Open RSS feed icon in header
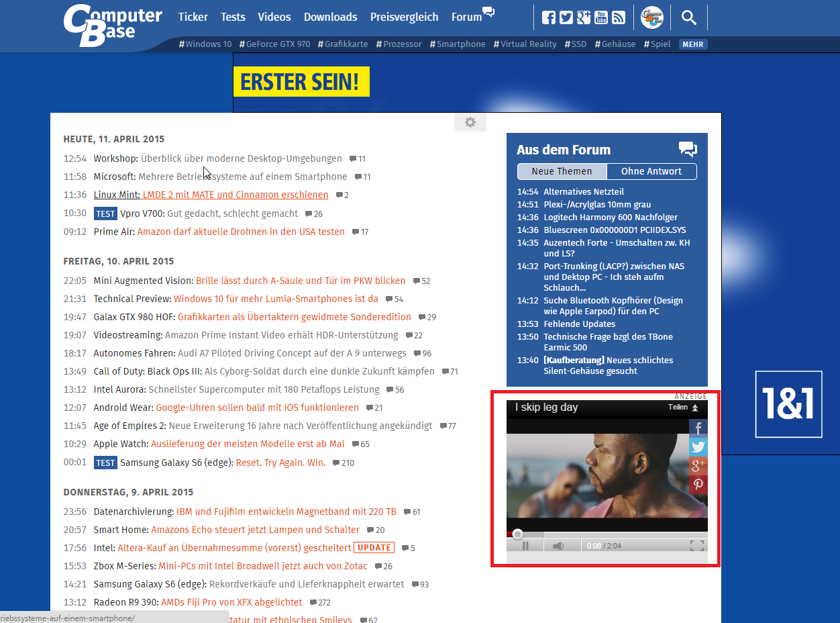840x623 pixels. tap(619, 18)
